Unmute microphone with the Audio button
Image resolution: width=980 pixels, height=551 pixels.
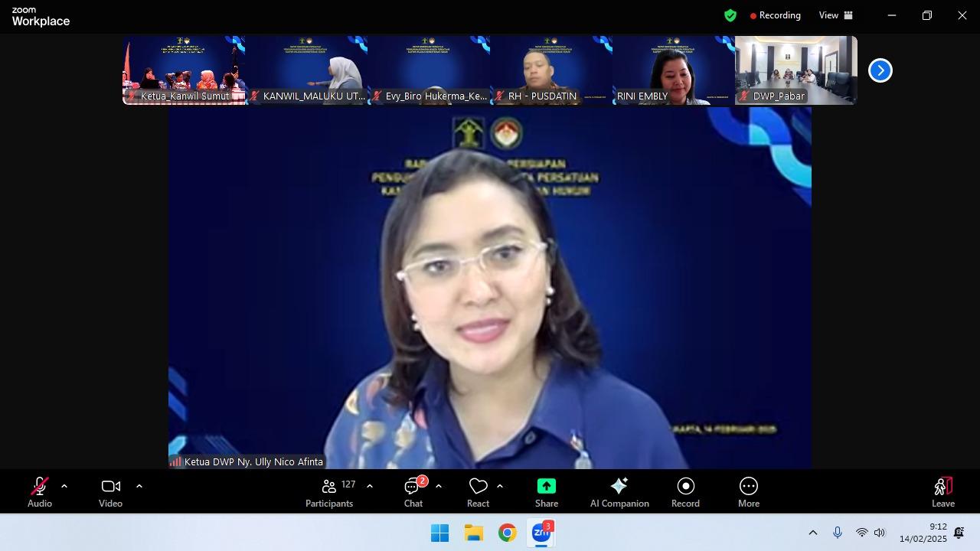pos(39,491)
